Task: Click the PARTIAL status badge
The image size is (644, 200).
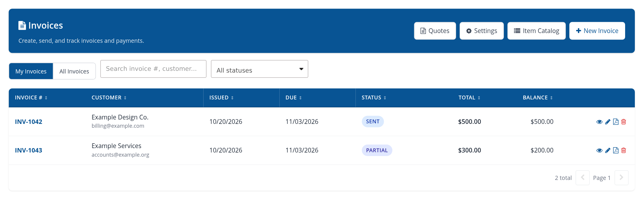Action: pyautogui.click(x=377, y=150)
